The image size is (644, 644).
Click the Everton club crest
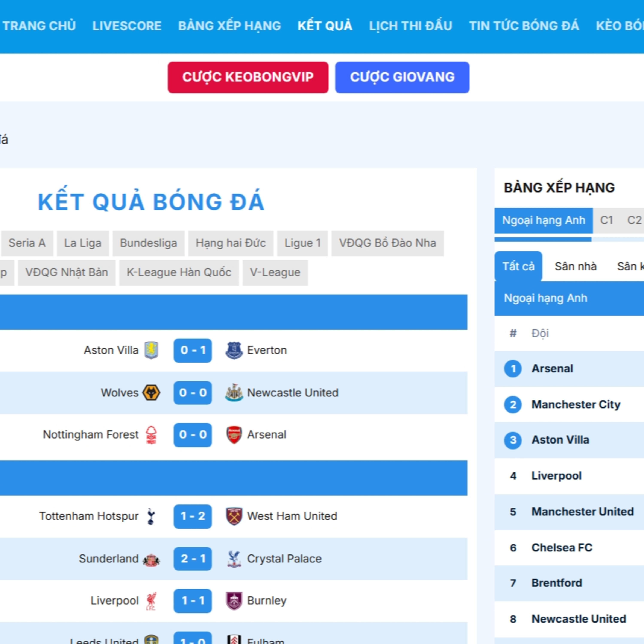pos(234,350)
